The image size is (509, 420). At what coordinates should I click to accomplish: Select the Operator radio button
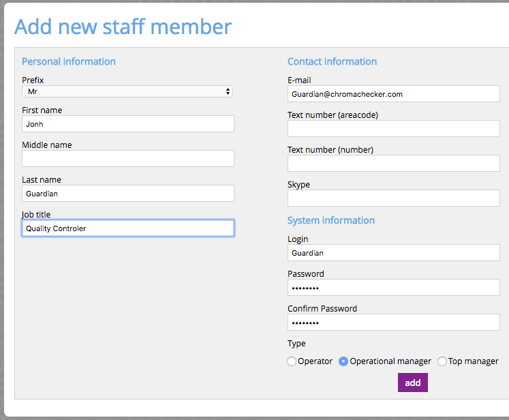[292, 361]
